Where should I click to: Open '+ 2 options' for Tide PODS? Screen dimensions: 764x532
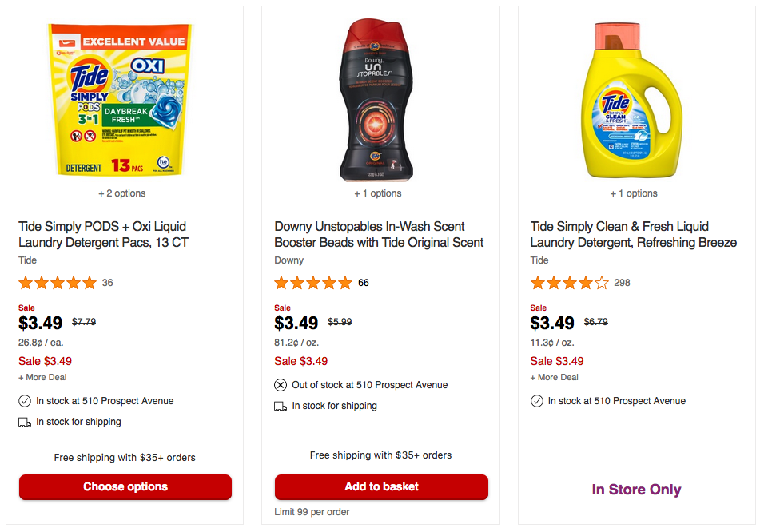(x=122, y=193)
